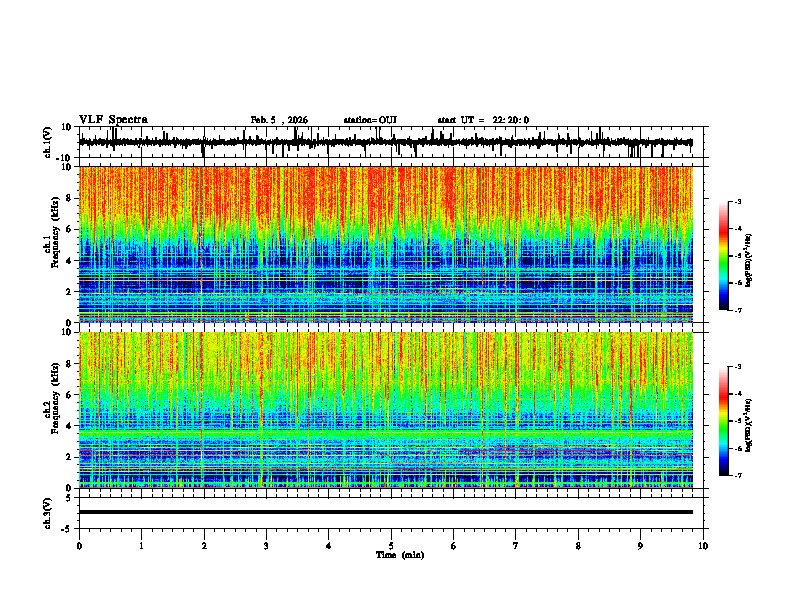Click the time axis tick label "1"
The image size is (792, 612).
click(141, 546)
